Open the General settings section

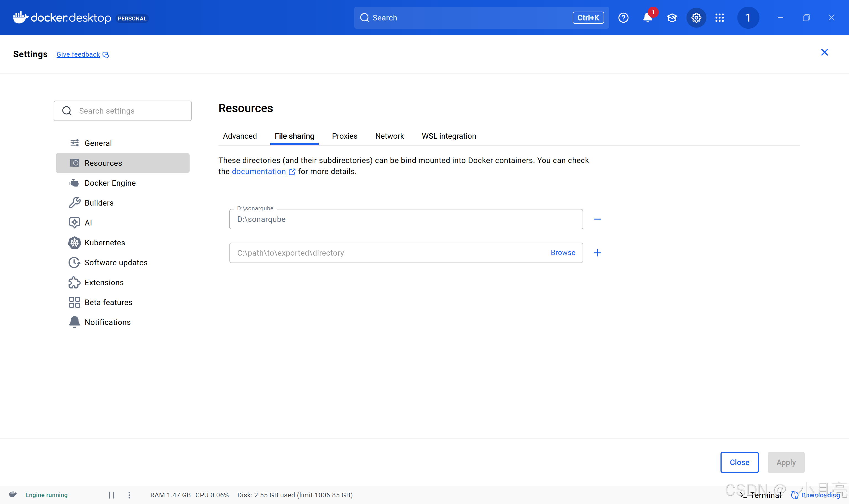point(123,143)
